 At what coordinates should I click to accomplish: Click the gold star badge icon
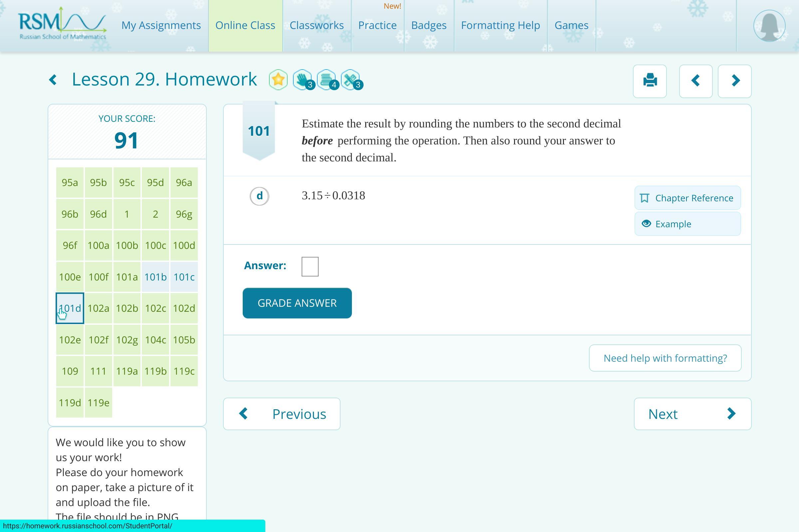278,80
